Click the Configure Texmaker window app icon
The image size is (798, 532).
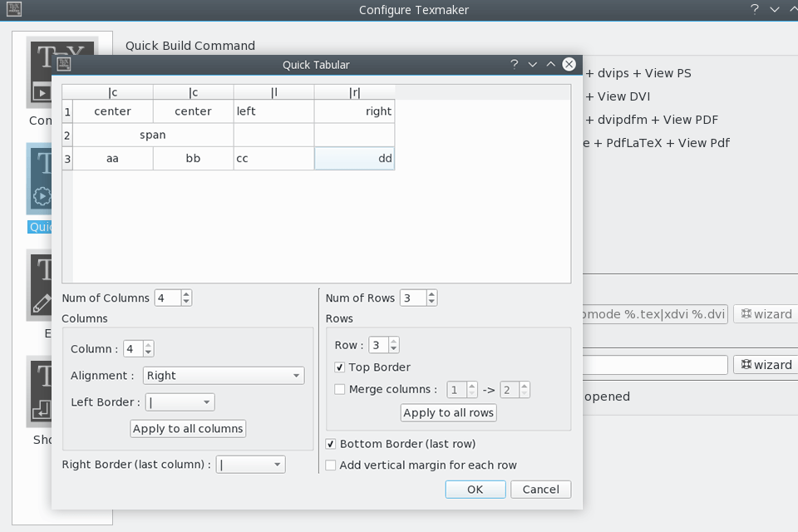click(x=14, y=9)
